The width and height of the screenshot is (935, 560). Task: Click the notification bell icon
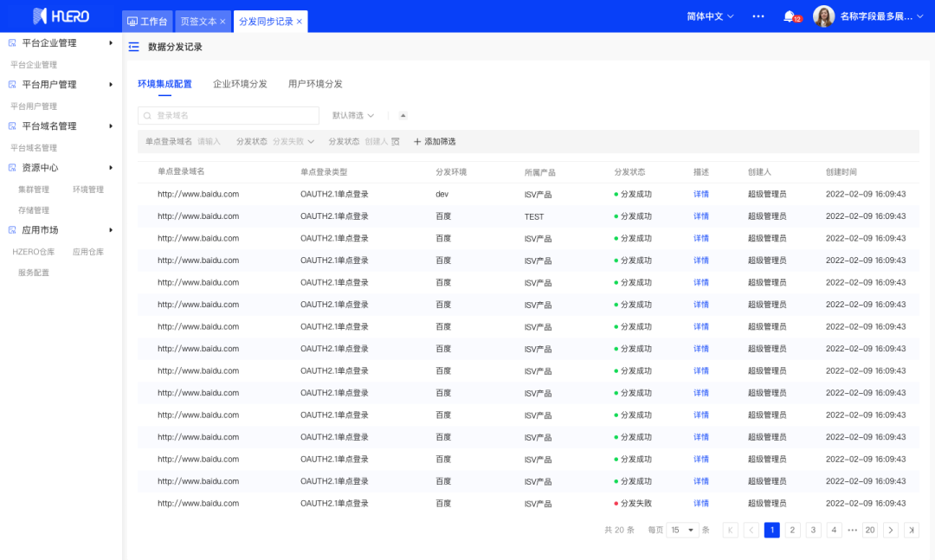click(x=789, y=16)
